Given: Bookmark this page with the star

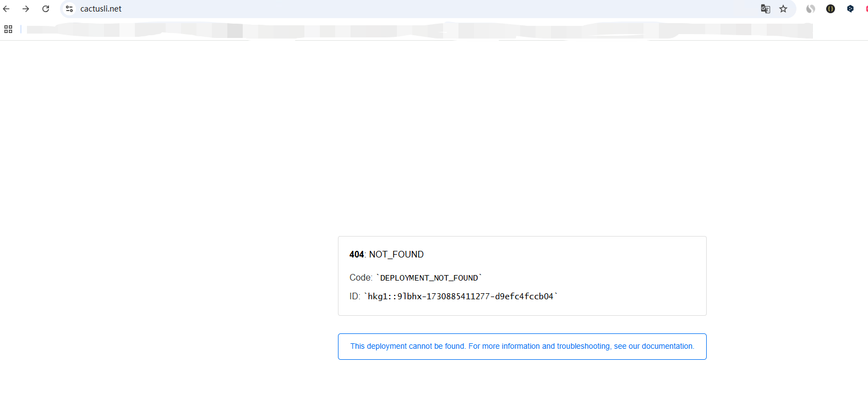Looking at the screenshot, I should pos(783,9).
